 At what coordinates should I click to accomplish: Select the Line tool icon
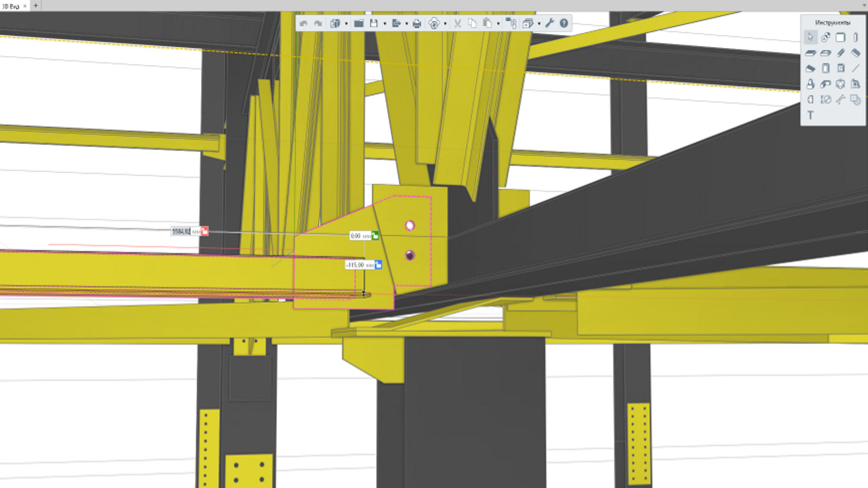click(855, 68)
